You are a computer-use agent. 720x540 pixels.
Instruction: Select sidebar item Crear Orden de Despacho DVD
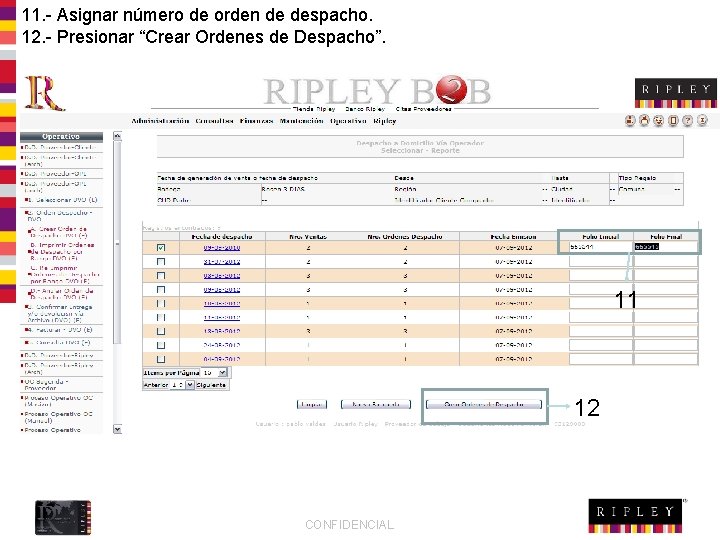(x=59, y=232)
